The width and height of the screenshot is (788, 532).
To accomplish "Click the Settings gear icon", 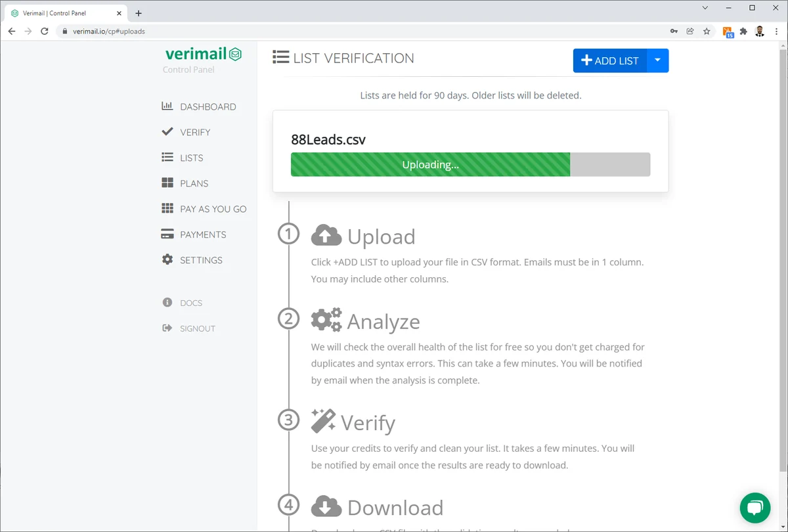I will coord(167,259).
